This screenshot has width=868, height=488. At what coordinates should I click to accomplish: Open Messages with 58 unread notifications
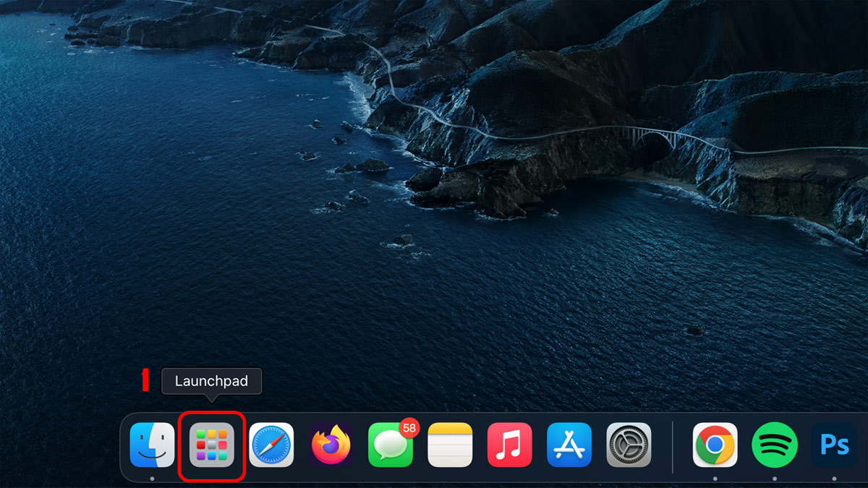pyautogui.click(x=390, y=445)
